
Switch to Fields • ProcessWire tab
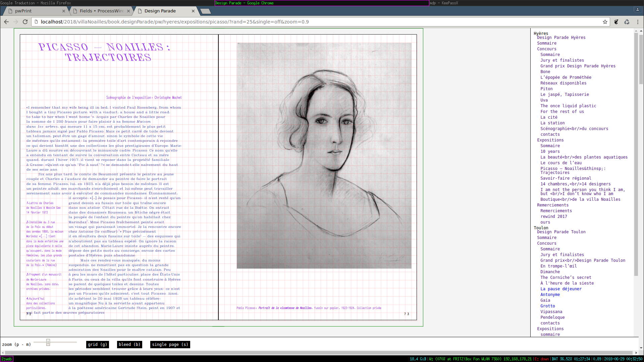point(101,11)
